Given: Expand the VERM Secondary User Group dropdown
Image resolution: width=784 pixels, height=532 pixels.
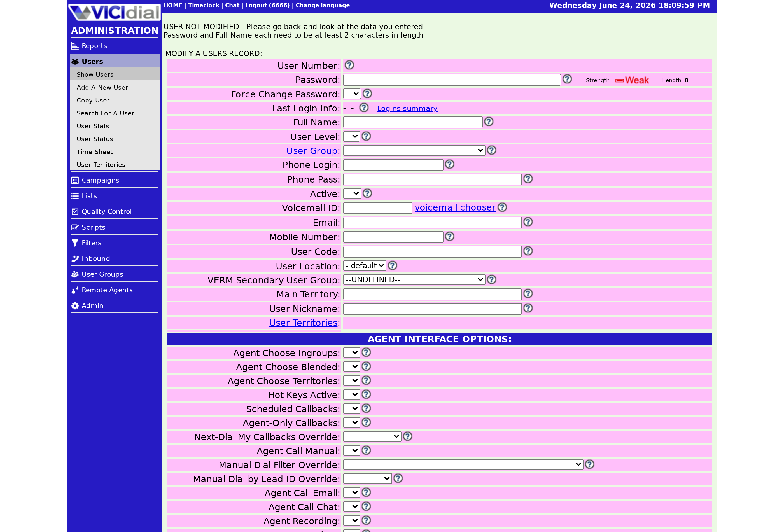Looking at the screenshot, I should (414, 280).
